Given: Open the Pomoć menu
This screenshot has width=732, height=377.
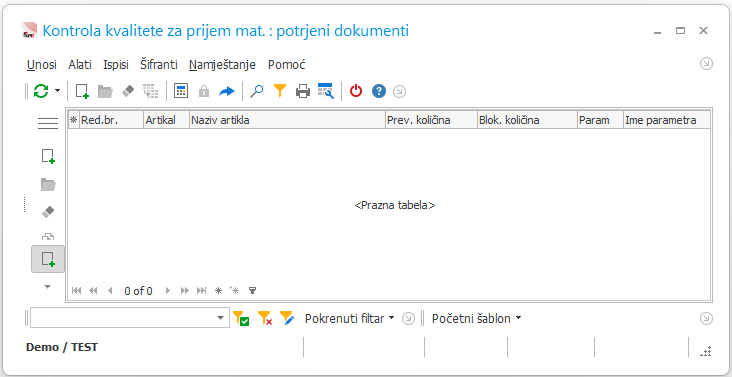Looking at the screenshot, I should (287, 65).
